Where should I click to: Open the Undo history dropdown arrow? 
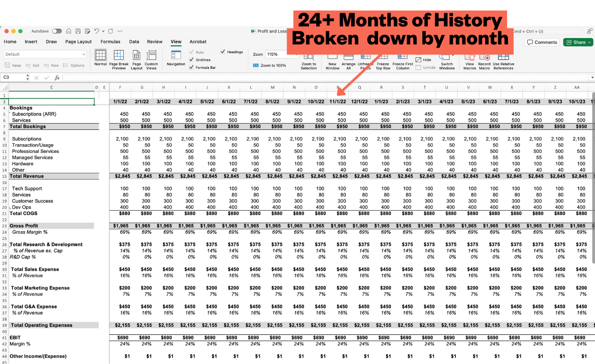[x=103, y=31]
